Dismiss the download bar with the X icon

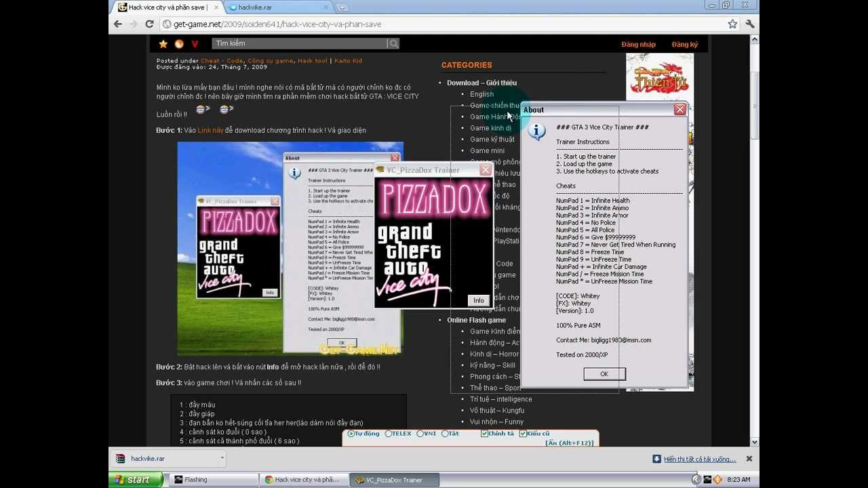(749, 459)
